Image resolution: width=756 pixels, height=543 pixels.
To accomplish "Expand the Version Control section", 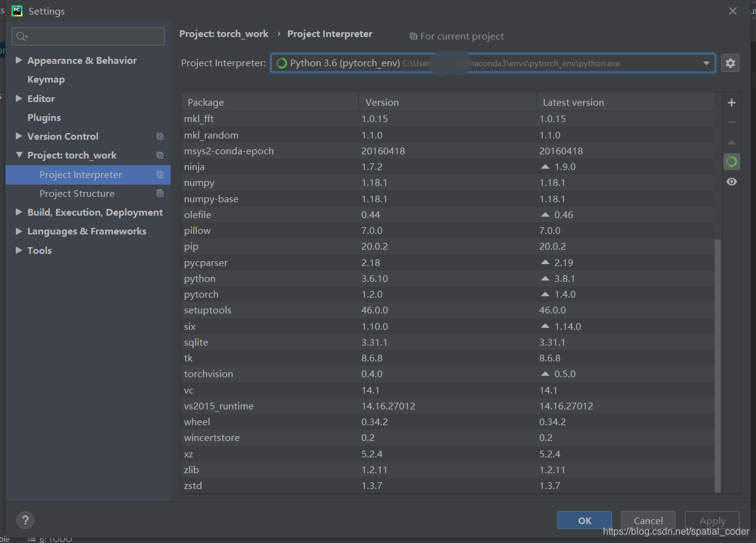I will (x=19, y=136).
